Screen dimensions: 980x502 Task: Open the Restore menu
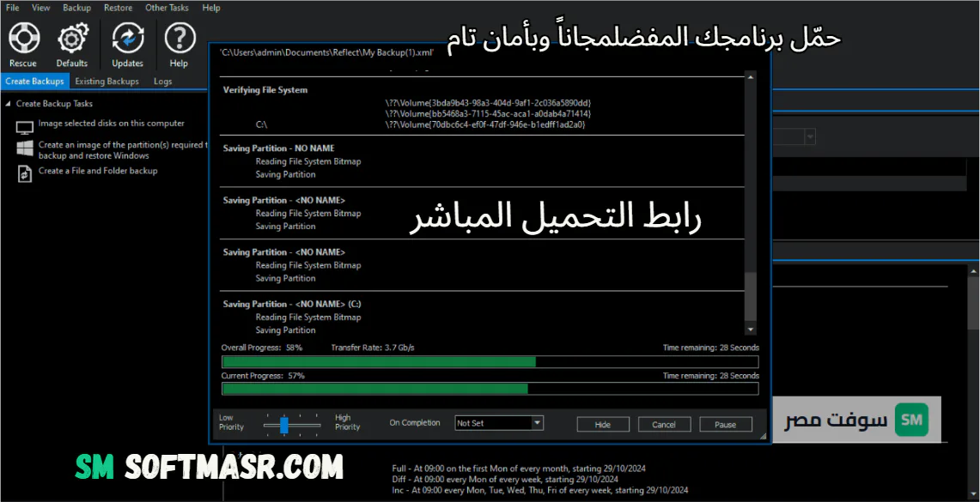pos(119,8)
